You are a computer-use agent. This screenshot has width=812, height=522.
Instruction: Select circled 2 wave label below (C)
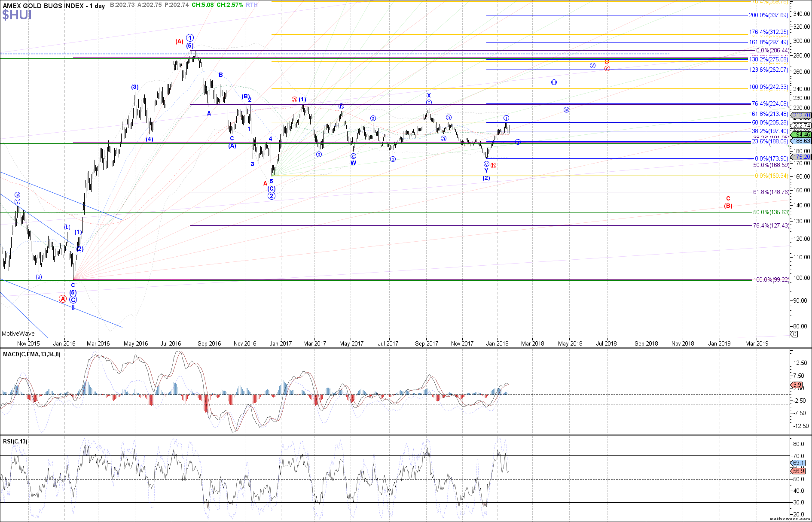(x=272, y=196)
